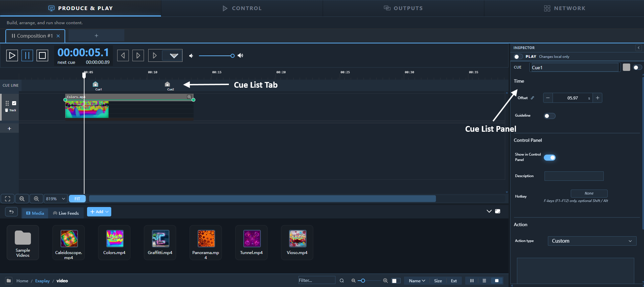
Task: Switch to the Outputs tab
Action: click(403, 8)
